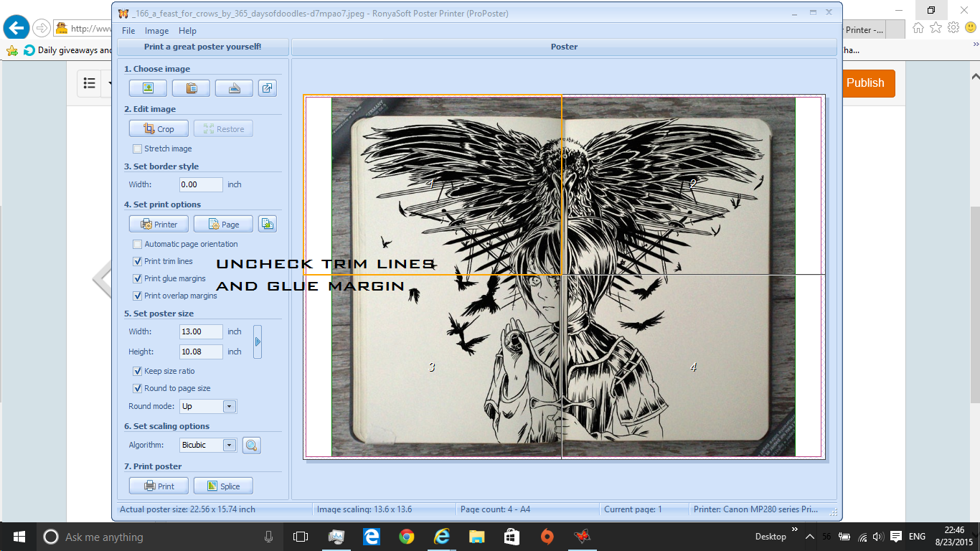This screenshot has height=551, width=980.
Task: Click the Poster header tab
Action: (564, 47)
